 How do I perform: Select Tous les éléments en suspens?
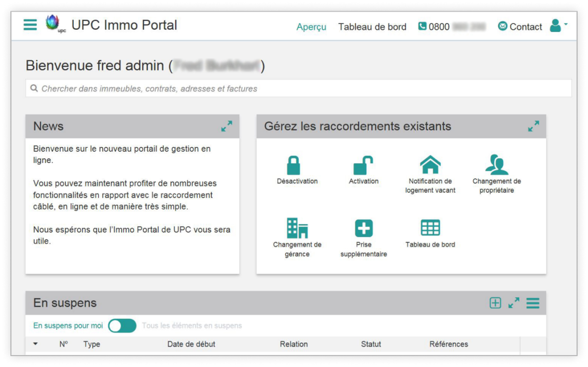(192, 325)
